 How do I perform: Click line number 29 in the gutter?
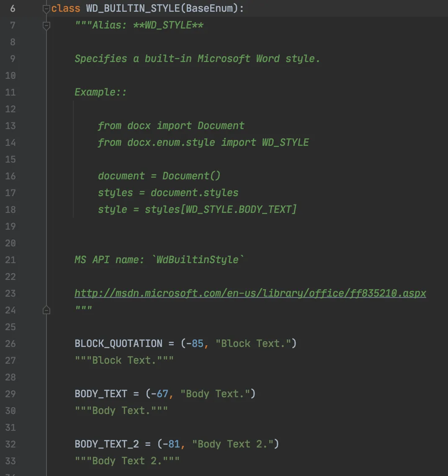coord(10,394)
